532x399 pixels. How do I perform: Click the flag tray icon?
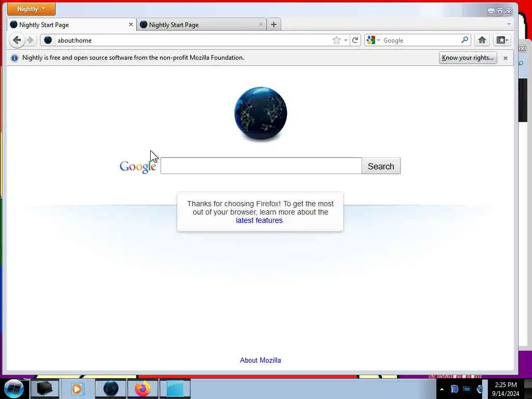tap(454, 389)
